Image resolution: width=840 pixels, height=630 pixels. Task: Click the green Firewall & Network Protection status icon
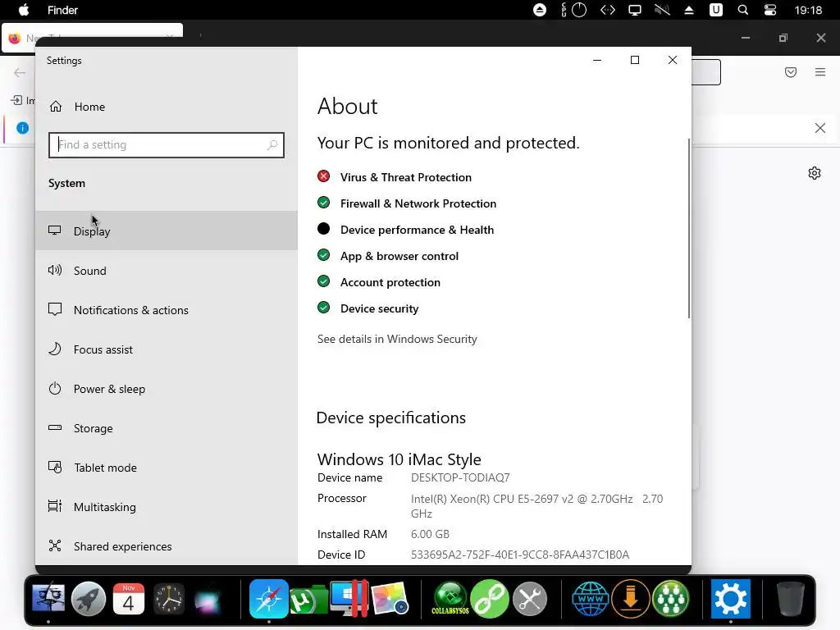click(x=323, y=203)
